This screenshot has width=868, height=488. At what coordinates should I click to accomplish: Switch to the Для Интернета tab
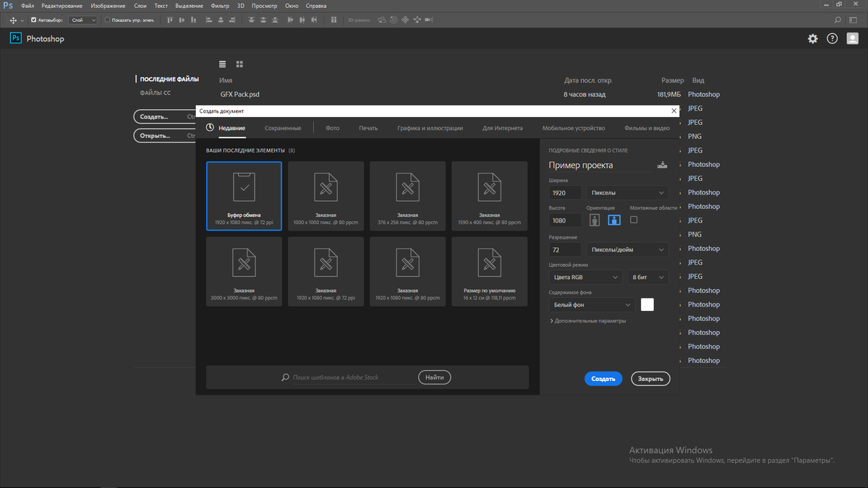pyautogui.click(x=503, y=128)
